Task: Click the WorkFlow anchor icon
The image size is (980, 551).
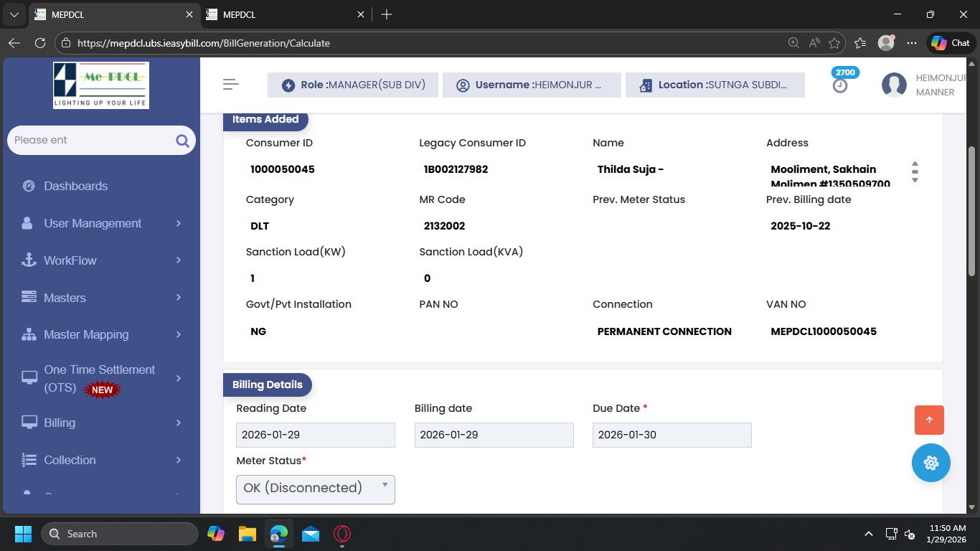Action: [x=29, y=260]
